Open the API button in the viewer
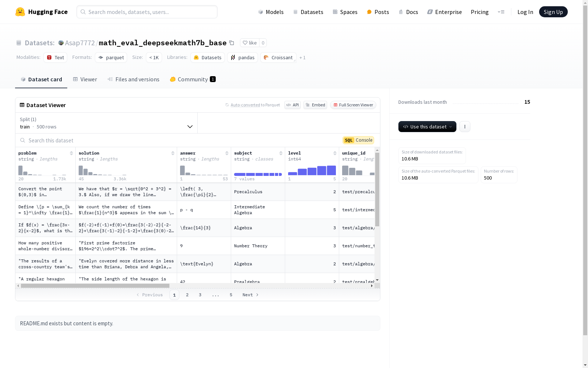This screenshot has width=588, height=368. pyautogui.click(x=293, y=105)
